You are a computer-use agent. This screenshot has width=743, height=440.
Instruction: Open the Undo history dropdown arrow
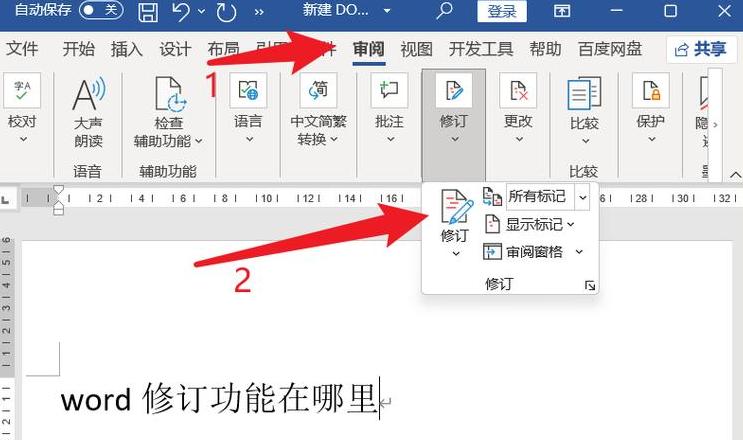tap(202, 11)
